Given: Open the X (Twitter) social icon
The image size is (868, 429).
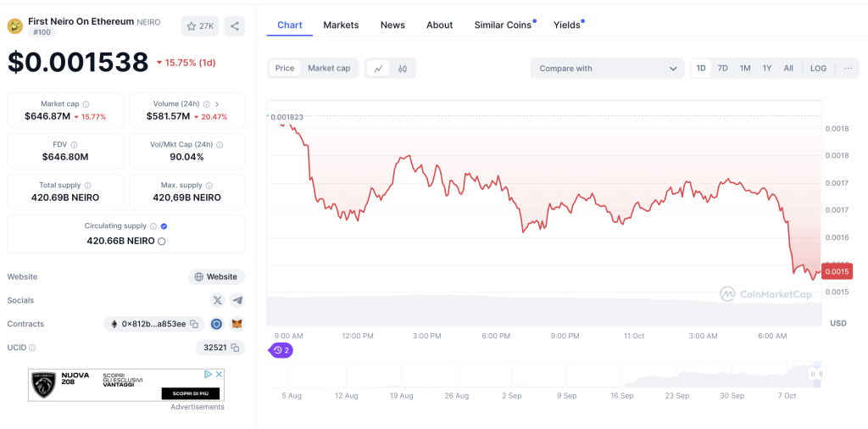Looking at the screenshot, I should (x=218, y=300).
